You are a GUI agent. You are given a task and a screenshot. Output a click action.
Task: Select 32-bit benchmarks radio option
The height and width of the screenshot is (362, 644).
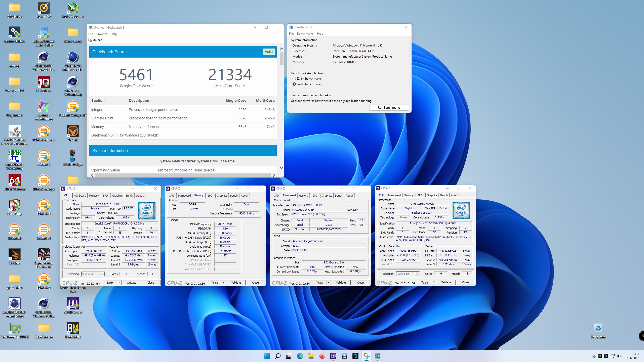[294, 79]
